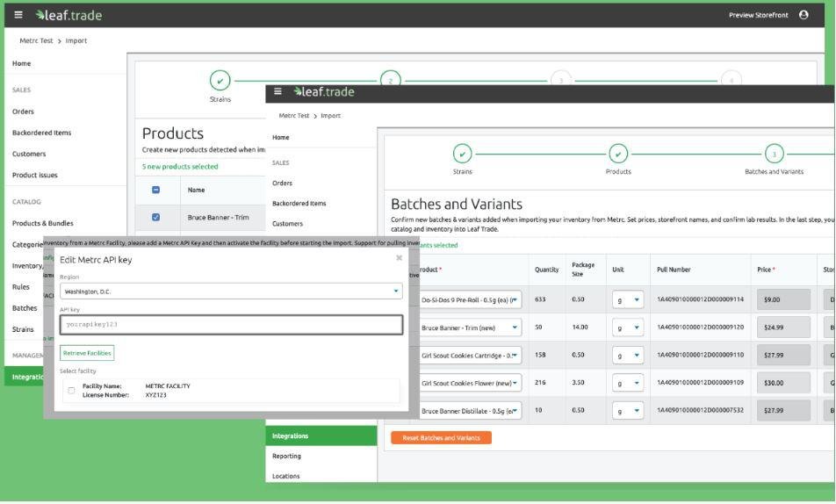Open Product Issues in back window sidebar
The width and height of the screenshot is (836, 504).
(x=34, y=175)
